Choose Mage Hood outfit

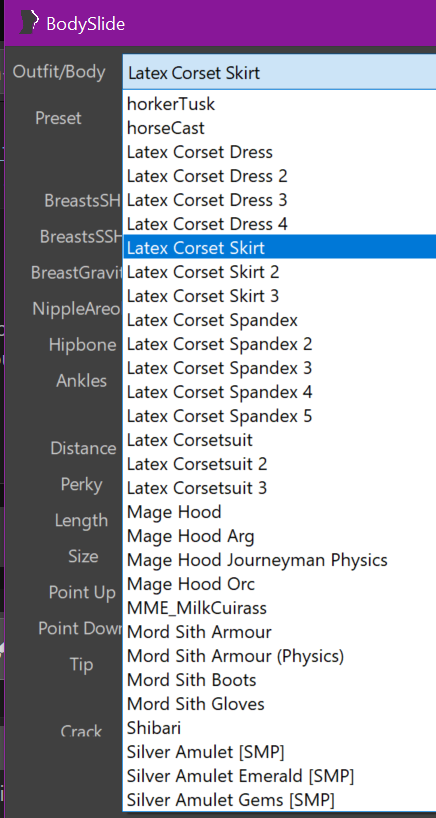click(x=280, y=512)
